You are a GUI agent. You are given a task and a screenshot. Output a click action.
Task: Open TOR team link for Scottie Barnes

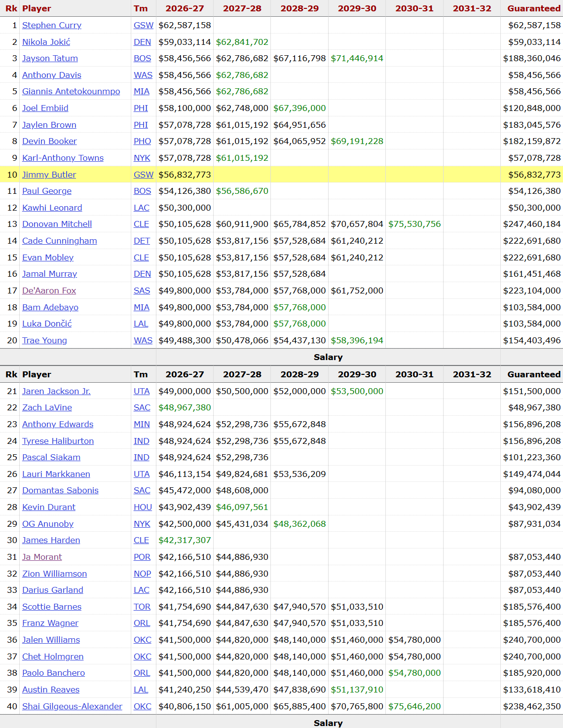pyautogui.click(x=142, y=607)
